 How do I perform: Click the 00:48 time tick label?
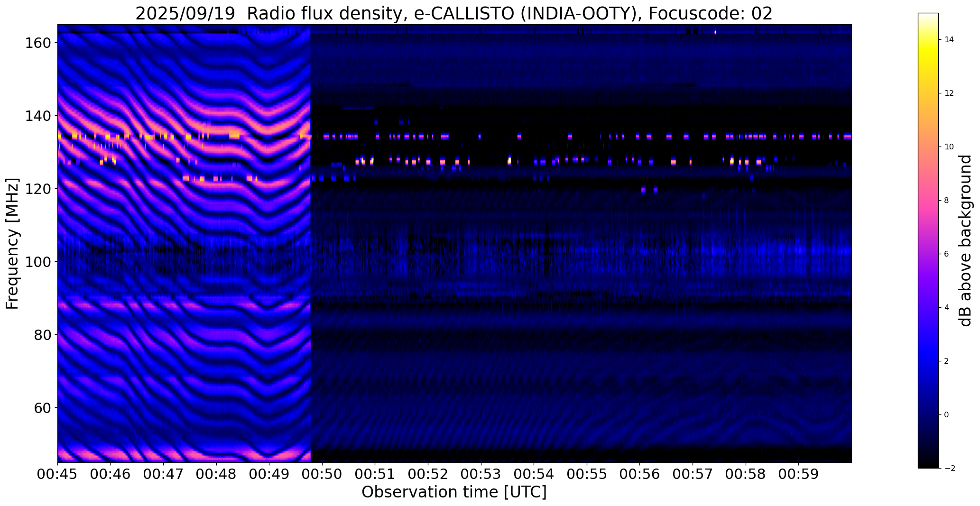click(216, 474)
